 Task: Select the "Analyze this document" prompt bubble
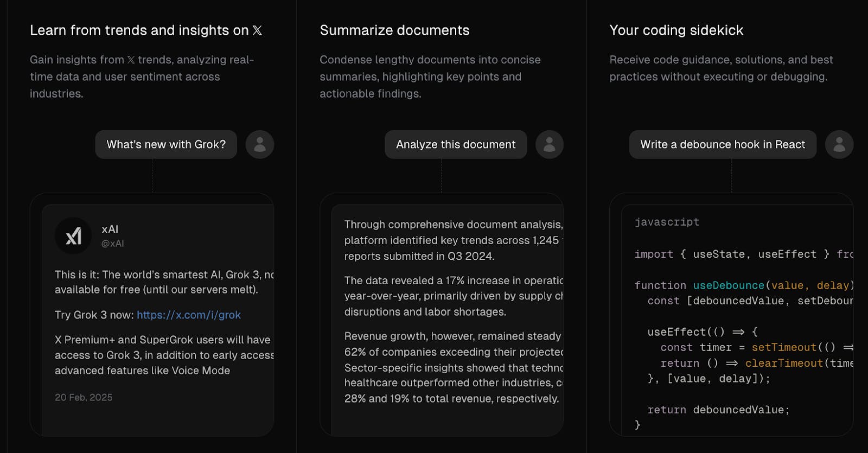(456, 144)
